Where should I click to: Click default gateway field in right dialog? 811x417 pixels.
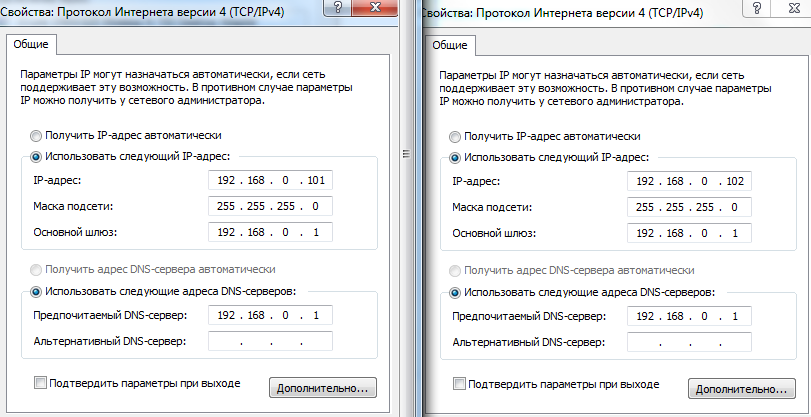pos(689,233)
